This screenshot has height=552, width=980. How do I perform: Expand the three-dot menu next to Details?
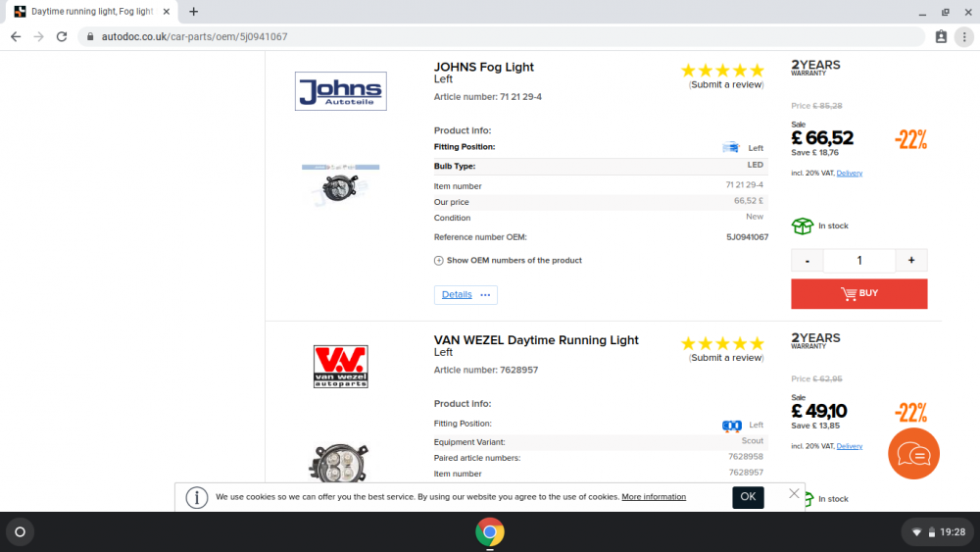pyautogui.click(x=485, y=295)
